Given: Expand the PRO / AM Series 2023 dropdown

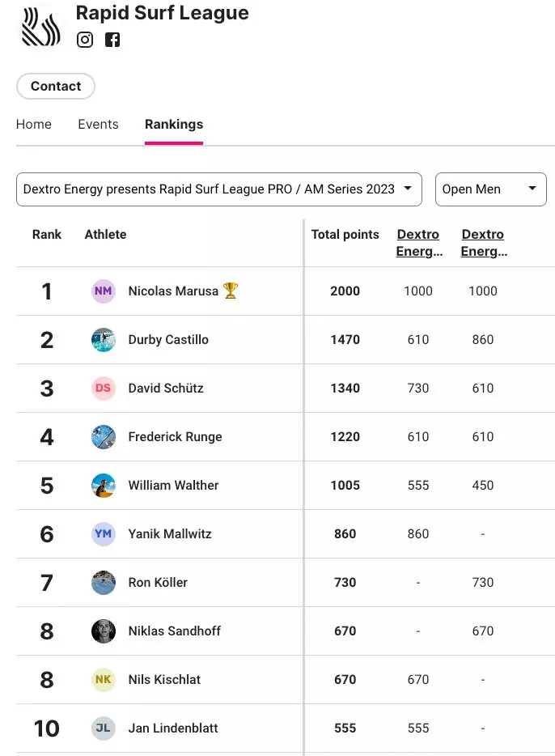Looking at the screenshot, I should [218, 189].
